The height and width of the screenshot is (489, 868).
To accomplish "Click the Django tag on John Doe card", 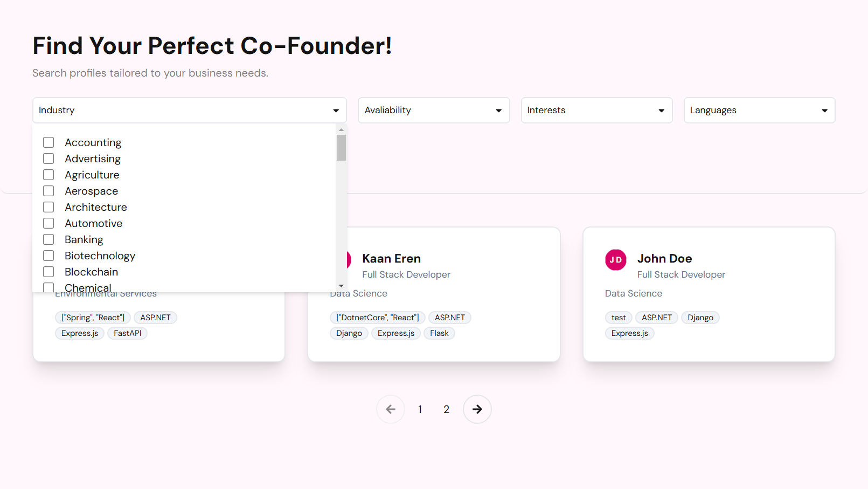I will pos(700,318).
